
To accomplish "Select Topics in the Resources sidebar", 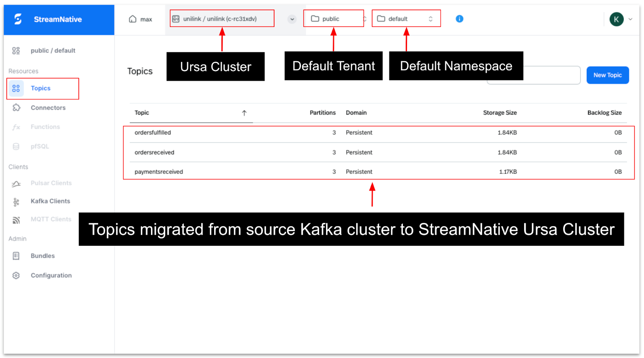I will (41, 88).
